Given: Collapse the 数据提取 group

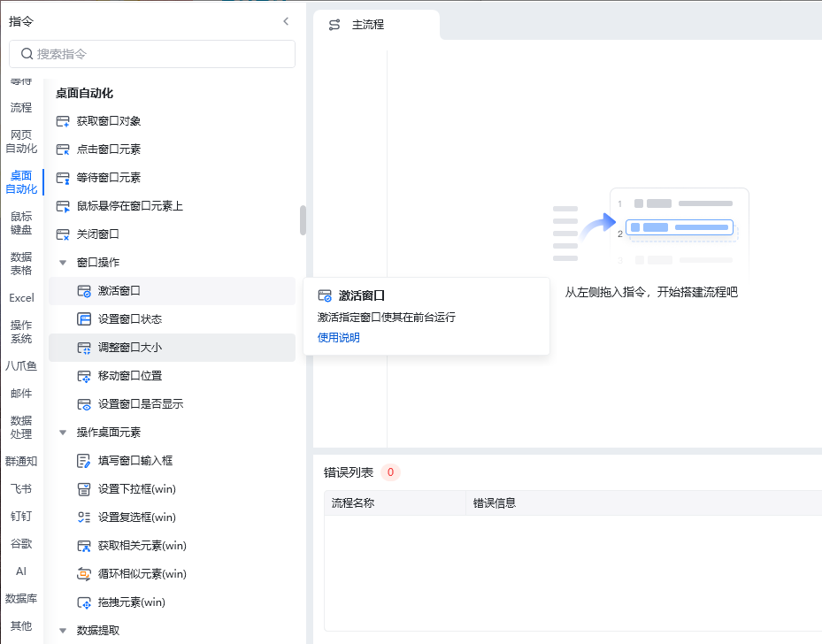Looking at the screenshot, I should [x=63, y=631].
